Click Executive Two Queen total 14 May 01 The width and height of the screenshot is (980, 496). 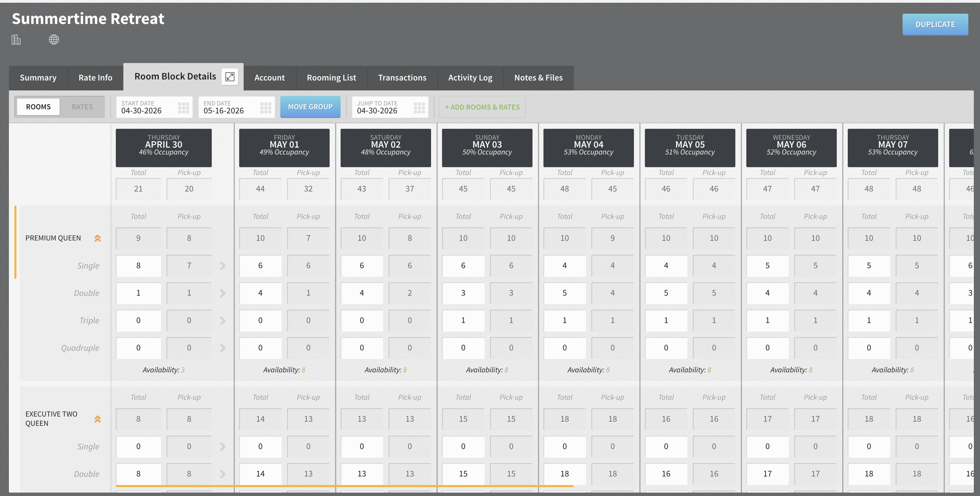pos(260,419)
